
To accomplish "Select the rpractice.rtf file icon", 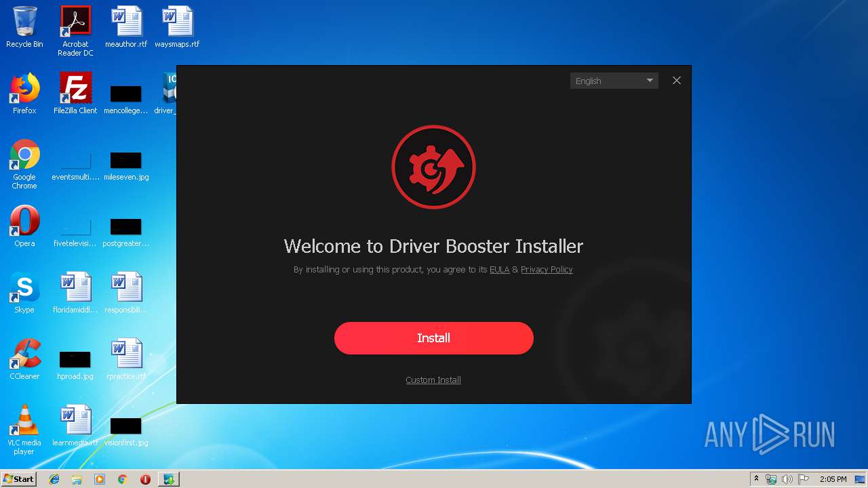I will point(126,359).
